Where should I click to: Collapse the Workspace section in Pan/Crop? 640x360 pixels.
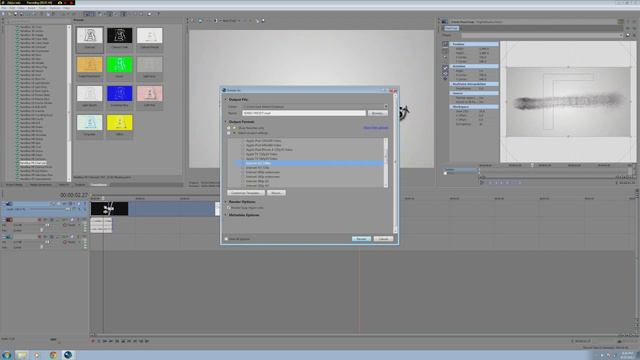tap(473, 107)
